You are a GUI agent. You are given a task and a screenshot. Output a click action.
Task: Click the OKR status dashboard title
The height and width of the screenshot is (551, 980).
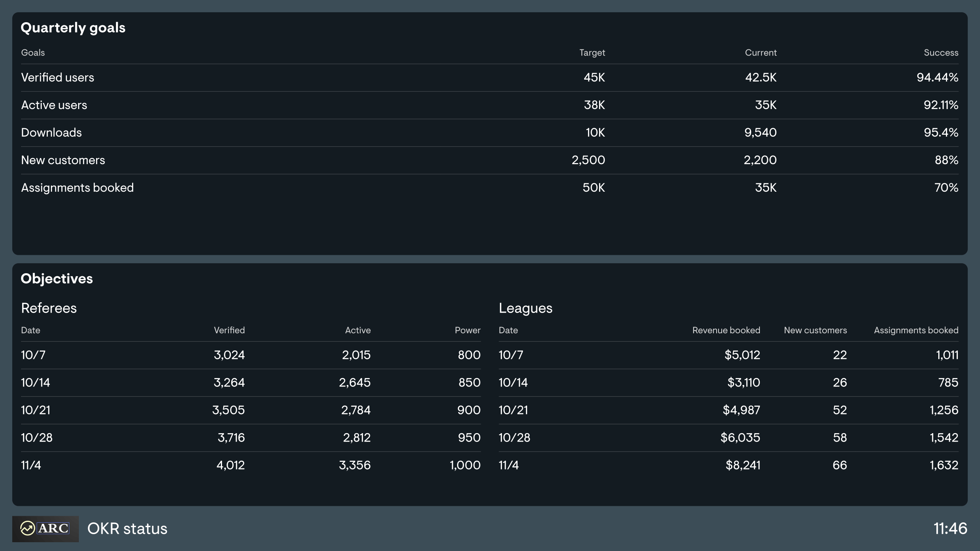(x=127, y=528)
